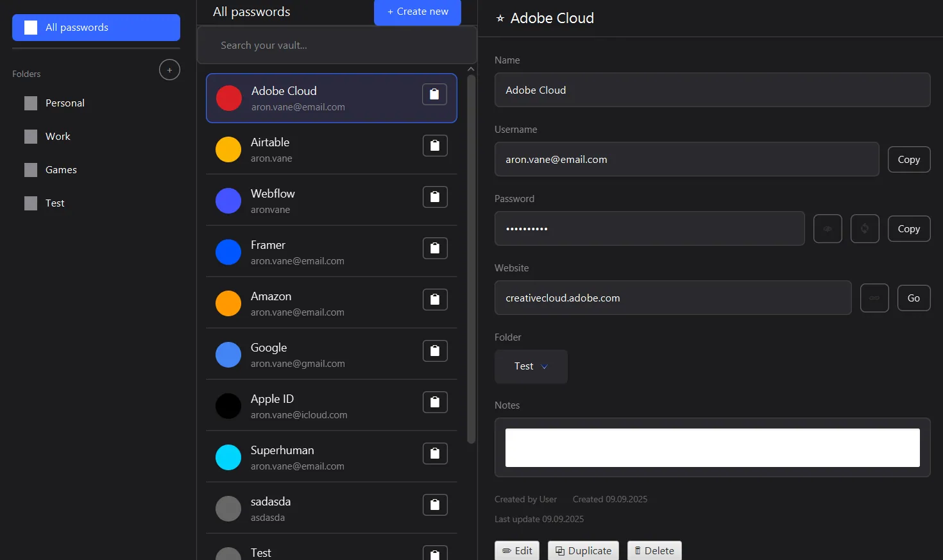Click Superhuman's clipboard icon
This screenshot has width=943, height=560.
point(435,454)
